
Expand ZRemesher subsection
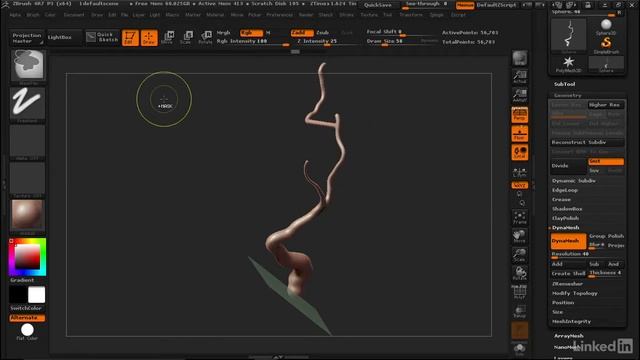click(x=567, y=284)
